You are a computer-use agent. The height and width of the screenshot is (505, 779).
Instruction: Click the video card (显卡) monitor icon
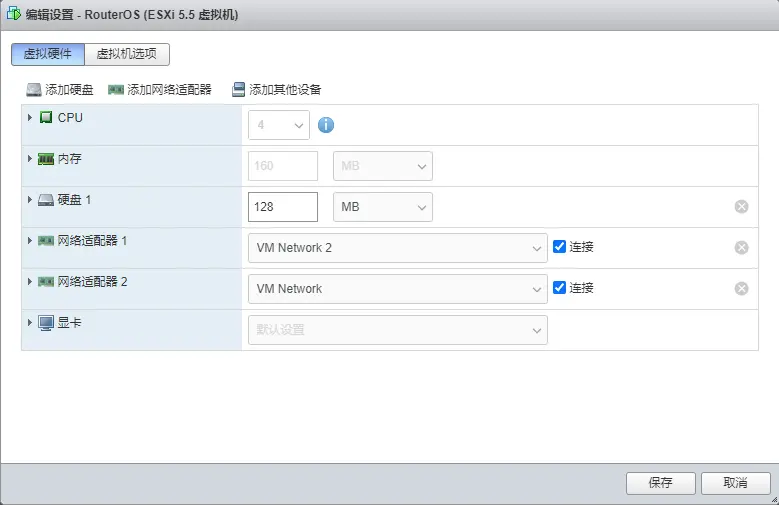[46, 323]
